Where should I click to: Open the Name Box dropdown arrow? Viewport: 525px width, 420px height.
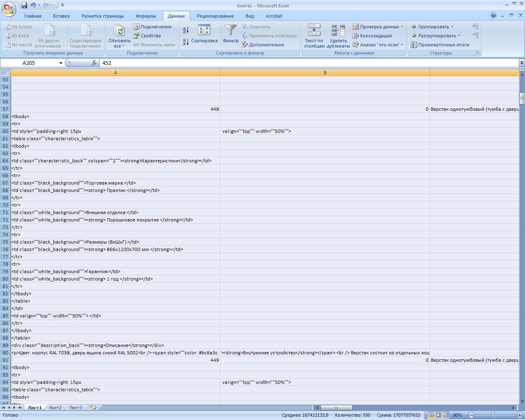[61, 63]
